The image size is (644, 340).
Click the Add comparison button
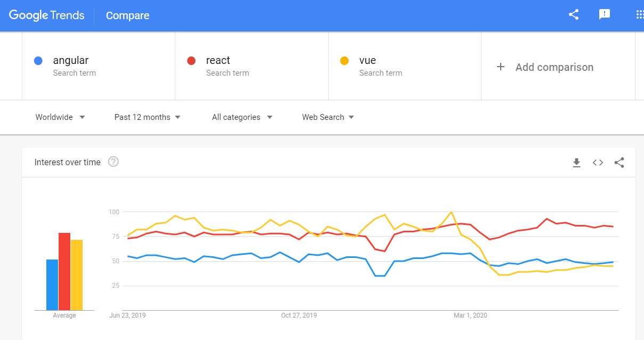[x=554, y=67]
